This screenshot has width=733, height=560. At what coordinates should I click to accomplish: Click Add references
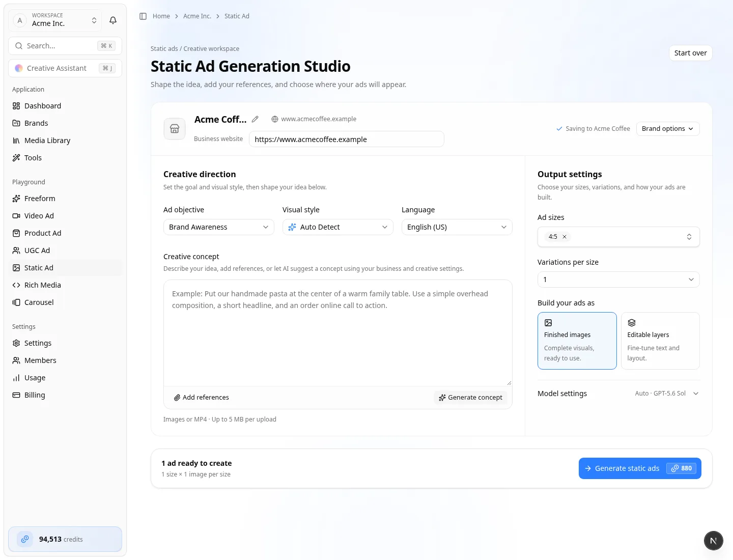(202, 398)
